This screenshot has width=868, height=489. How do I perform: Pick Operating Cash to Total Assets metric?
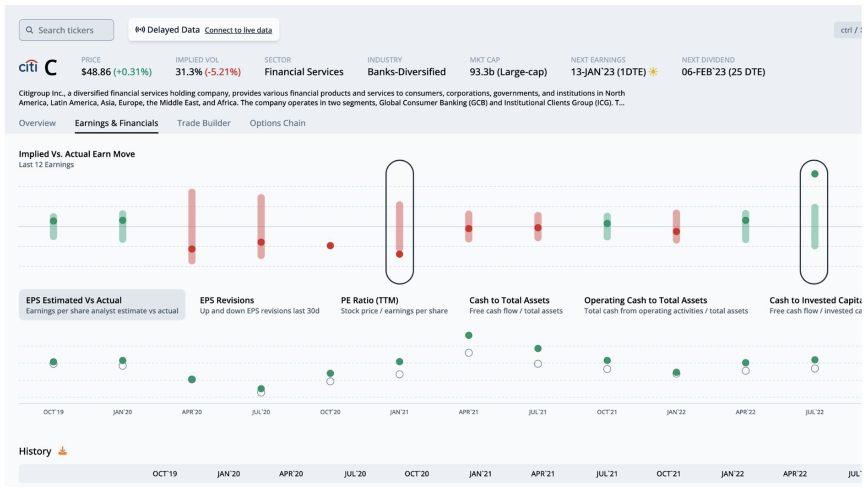point(666,305)
